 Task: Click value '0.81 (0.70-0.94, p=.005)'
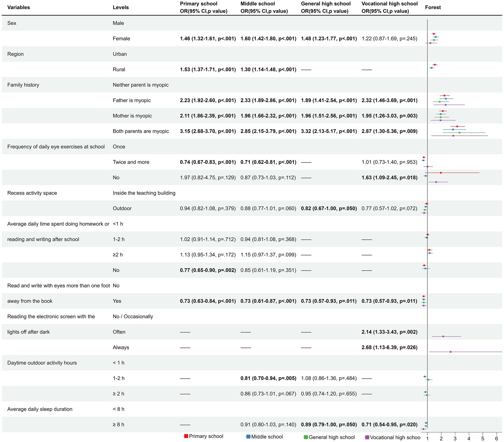point(268,378)
